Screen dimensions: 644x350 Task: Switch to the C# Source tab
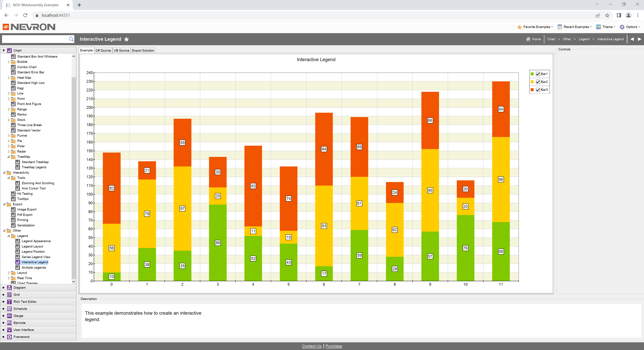click(103, 50)
